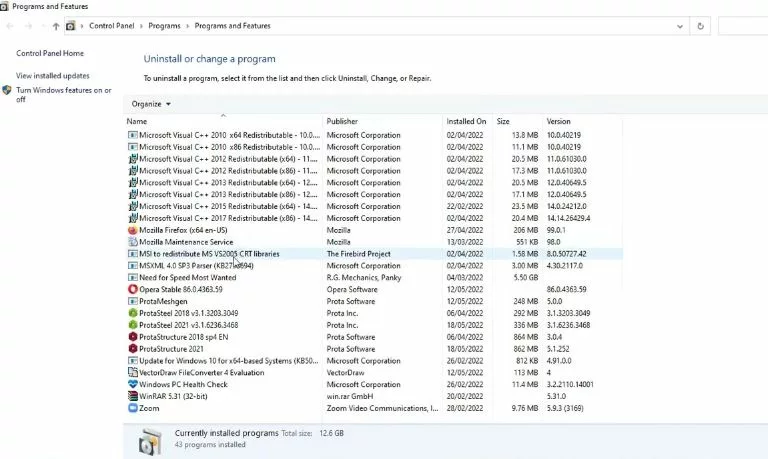The image size is (768, 459).
Task: Click the WinRAR 5.31 books icon
Action: [x=132, y=396]
